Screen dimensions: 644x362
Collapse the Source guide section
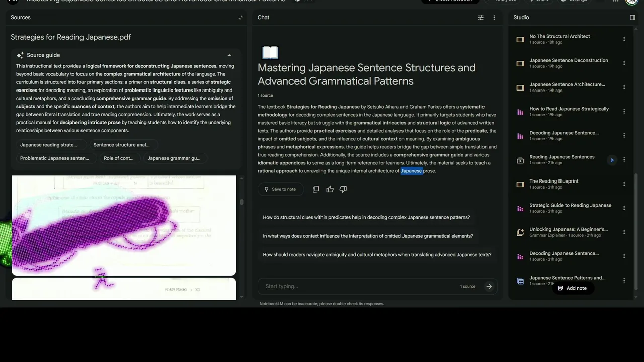pos(229,55)
